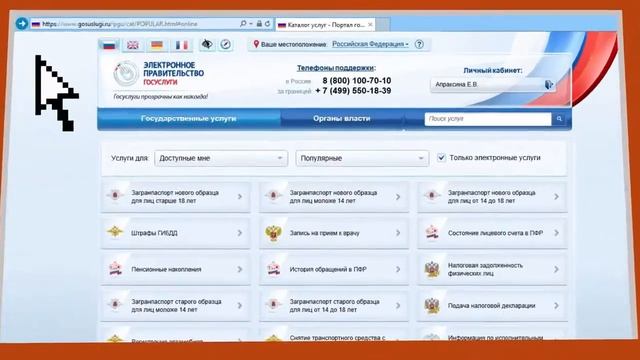
Task: Open Загранпаспорт старого образца для лиц моложе 14
Action: (176, 306)
